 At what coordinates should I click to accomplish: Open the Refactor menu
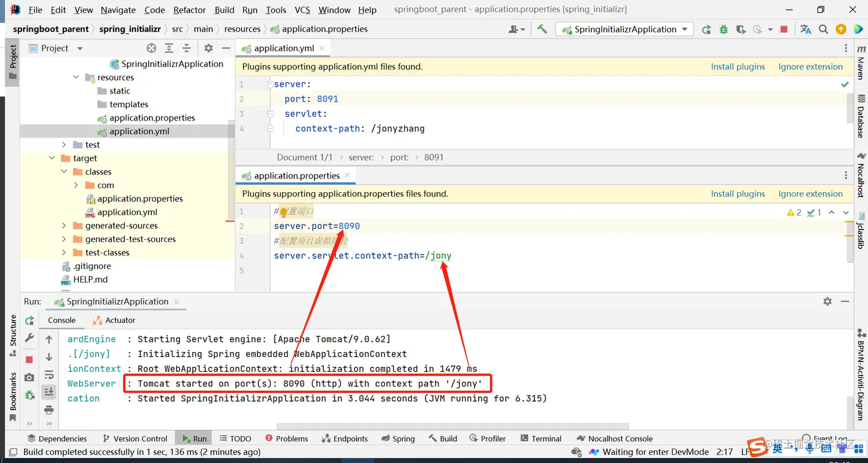click(189, 10)
